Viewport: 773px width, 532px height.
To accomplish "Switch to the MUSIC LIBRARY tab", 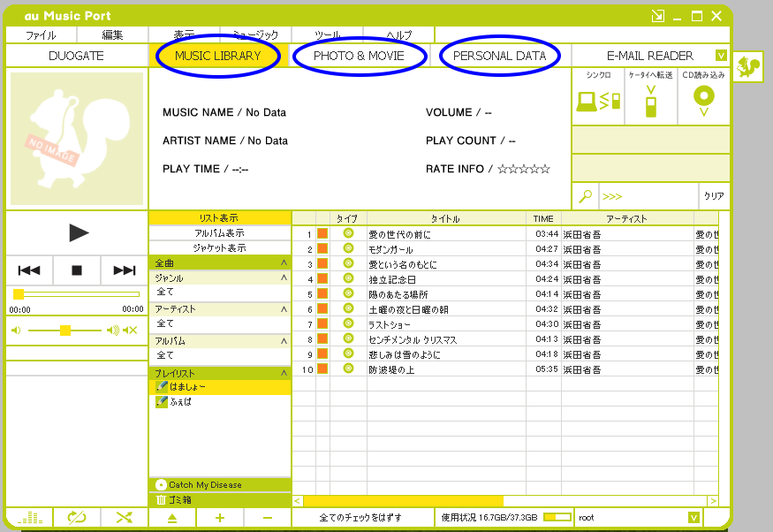I will tap(218, 56).
